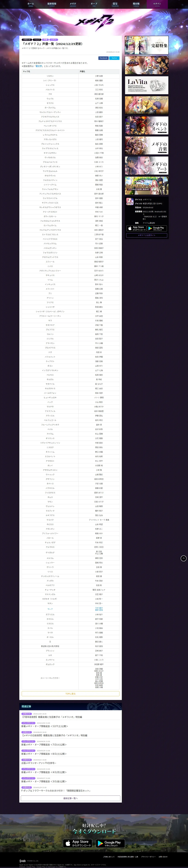
Task: Share the article via Twitter button
Action: 114,58
